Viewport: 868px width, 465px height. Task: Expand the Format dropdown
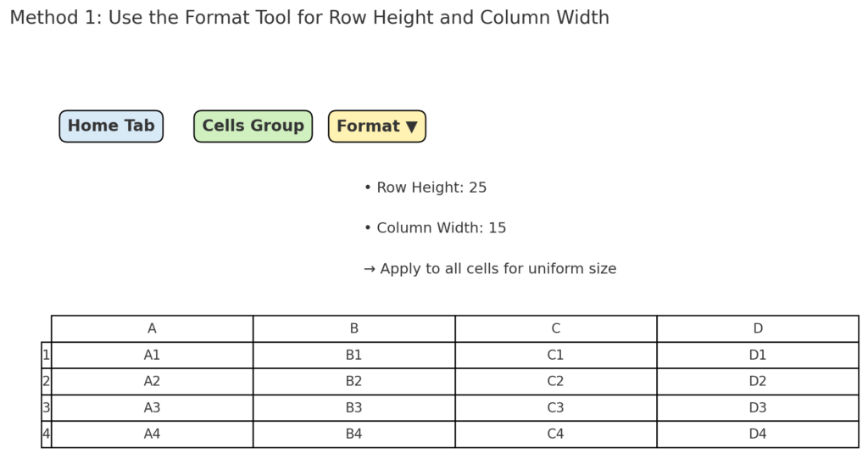tap(377, 126)
